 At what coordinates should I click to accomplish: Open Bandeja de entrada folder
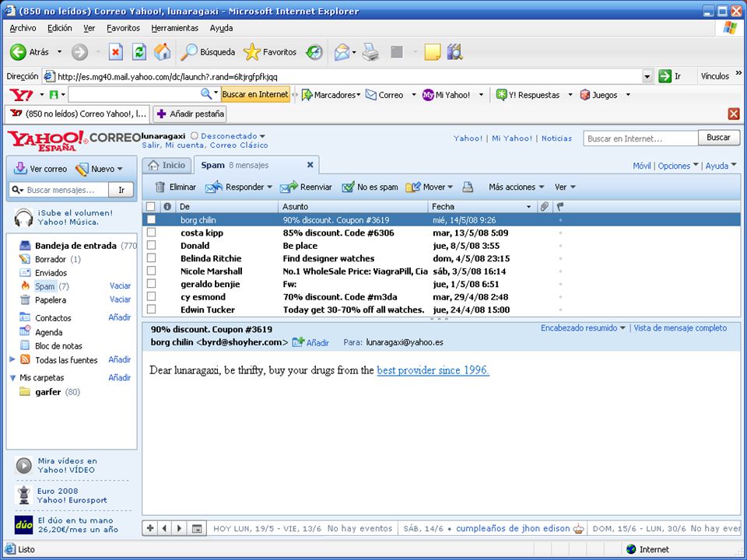[75, 246]
